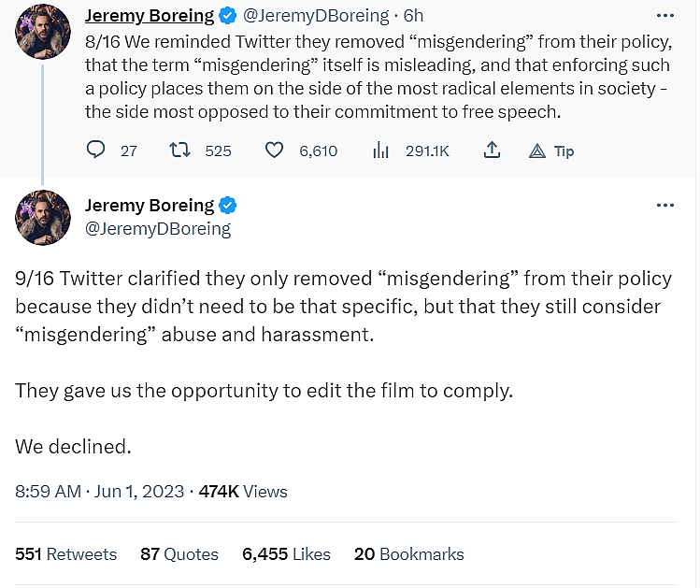Click the verified badge beside the 8/16 tweet author name

tap(228, 16)
